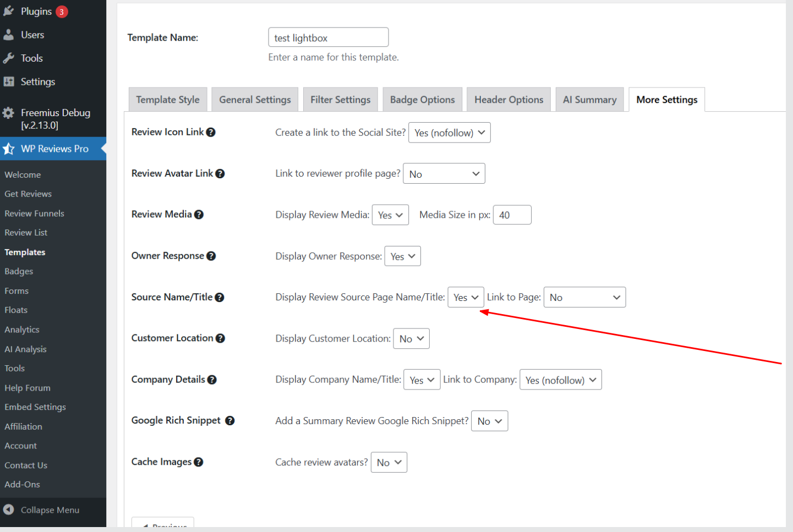Expand the Display Owner Response dropdown

[402, 256]
